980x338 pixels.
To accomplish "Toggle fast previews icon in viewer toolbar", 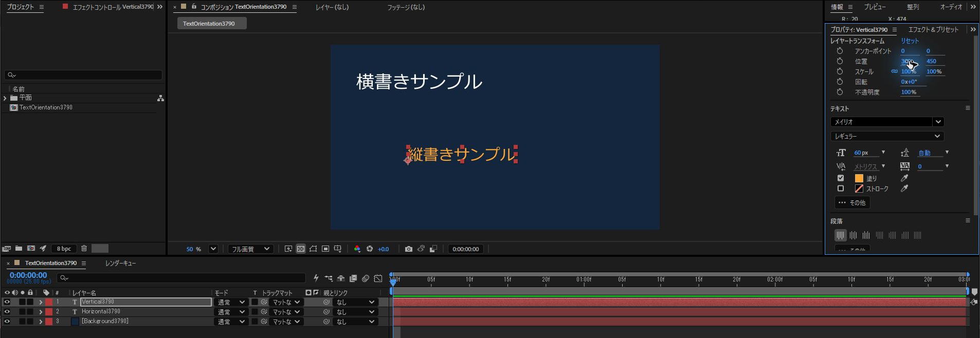I will click(288, 249).
